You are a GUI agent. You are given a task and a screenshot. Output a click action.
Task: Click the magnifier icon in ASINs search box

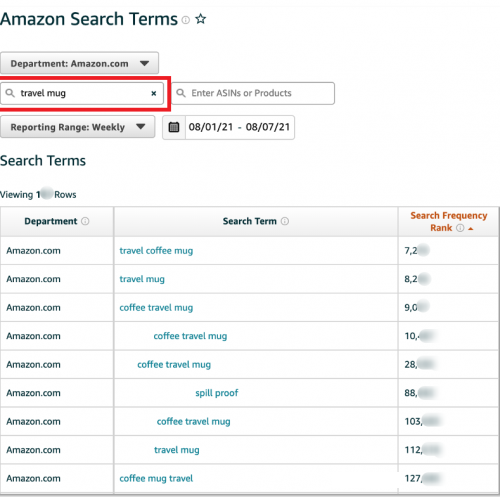click(181, 93)
